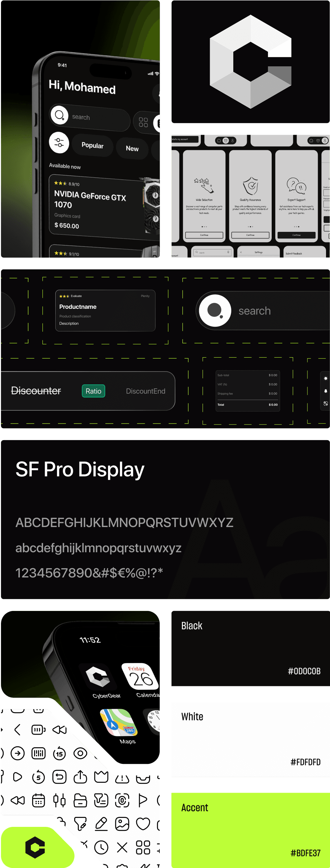330x868 pixels.
Task: Click the circled right-arrow icon
Action: click(18, 753)
